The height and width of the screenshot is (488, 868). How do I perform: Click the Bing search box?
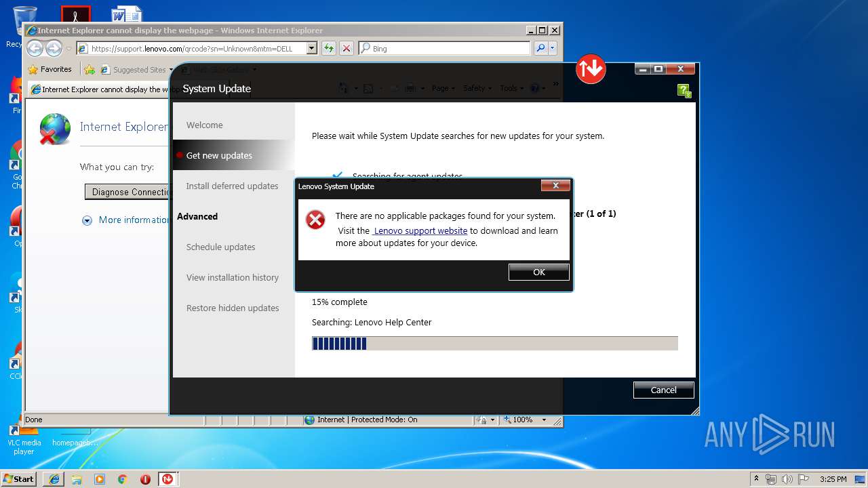click(444, 48)
